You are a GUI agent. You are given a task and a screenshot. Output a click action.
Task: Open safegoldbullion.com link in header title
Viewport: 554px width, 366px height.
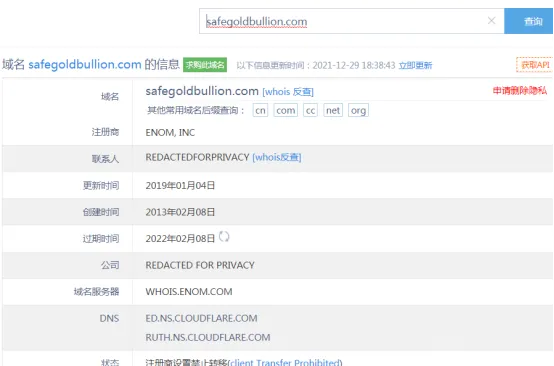[x=85, y=65]
